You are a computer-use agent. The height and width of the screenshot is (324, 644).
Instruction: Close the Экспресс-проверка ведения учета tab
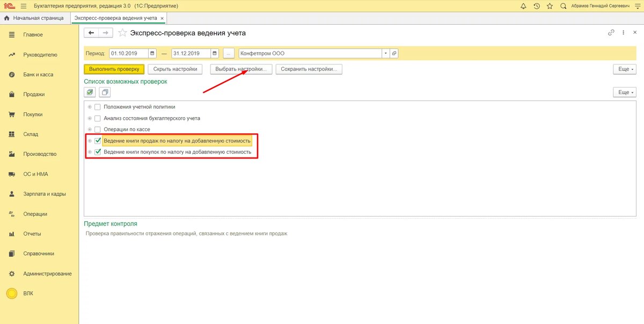click(162, 18)
